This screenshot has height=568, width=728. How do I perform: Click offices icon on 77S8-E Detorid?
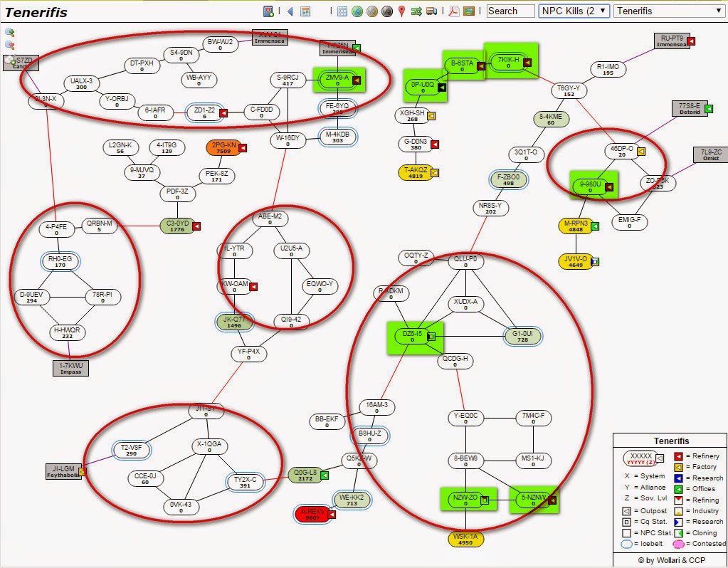pos(709,109)
